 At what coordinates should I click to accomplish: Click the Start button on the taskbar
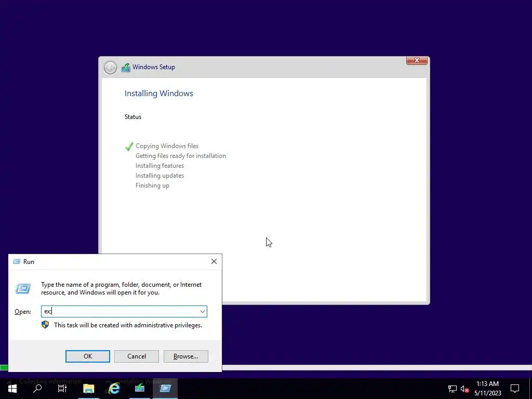(x=12, y=389)
